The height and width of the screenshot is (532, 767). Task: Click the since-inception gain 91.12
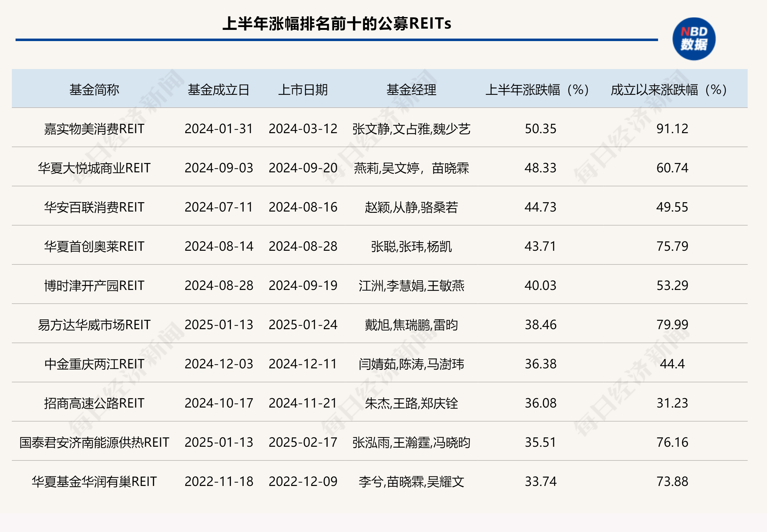tap(672, 129)
